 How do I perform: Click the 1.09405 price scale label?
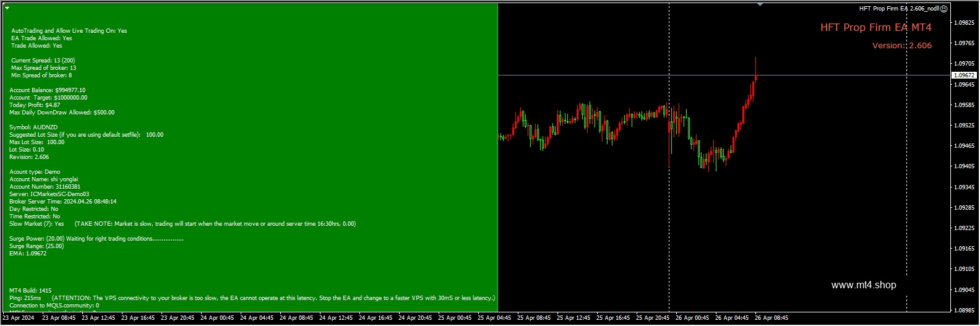click(965, 166)
